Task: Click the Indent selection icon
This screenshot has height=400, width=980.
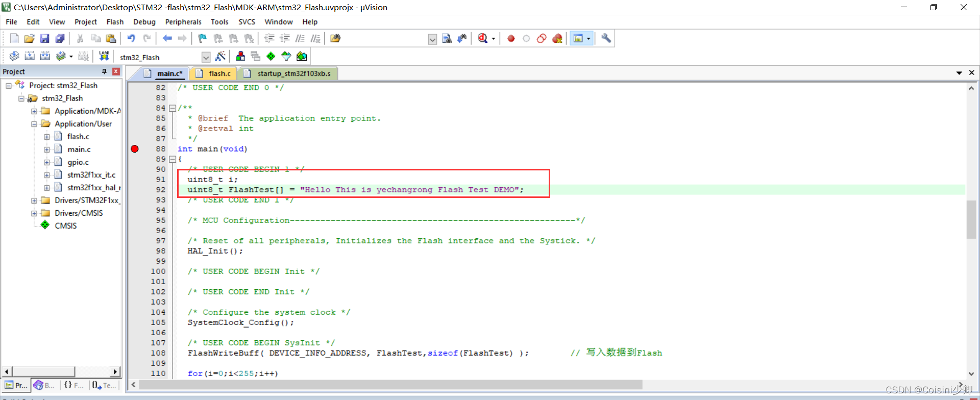Action: [269, 38]
